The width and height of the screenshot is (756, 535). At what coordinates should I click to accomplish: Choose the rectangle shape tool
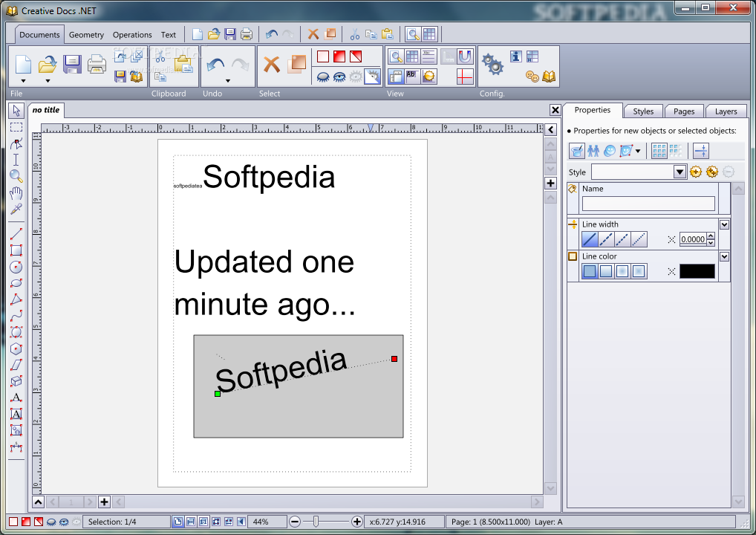(x=16, y=250)
